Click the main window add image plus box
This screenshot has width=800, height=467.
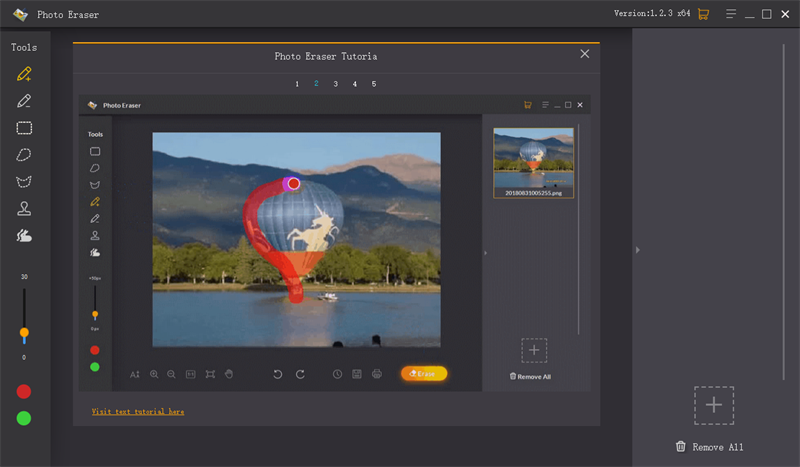(x=714, y=405)
